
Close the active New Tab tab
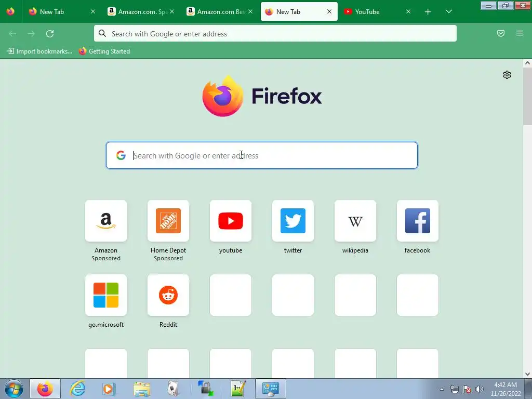[x=329, y=12]
